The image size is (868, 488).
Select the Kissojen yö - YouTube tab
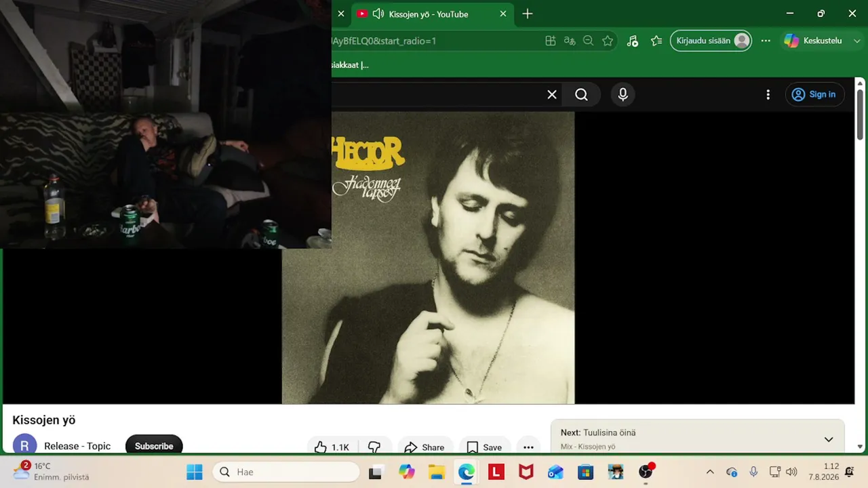433,14
